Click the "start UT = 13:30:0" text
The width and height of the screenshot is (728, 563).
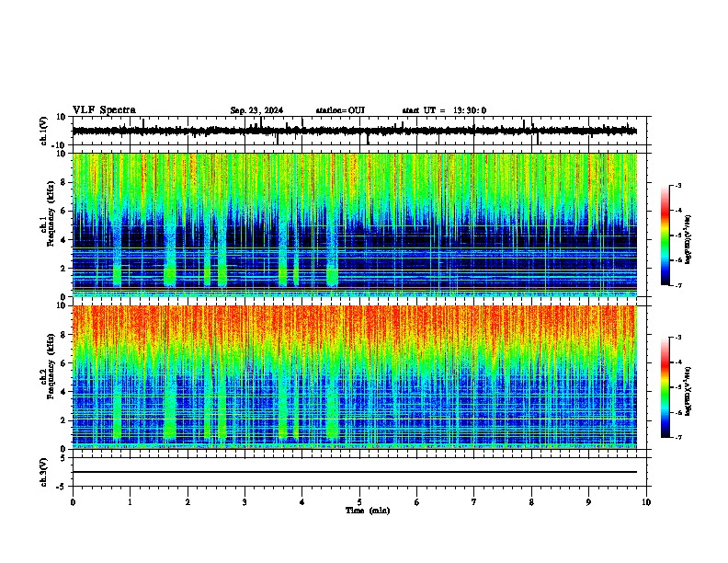tap(444, 110)
